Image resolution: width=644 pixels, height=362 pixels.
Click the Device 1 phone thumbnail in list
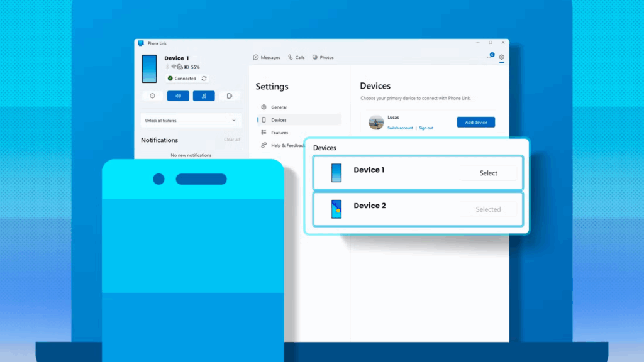pos(336,173)
